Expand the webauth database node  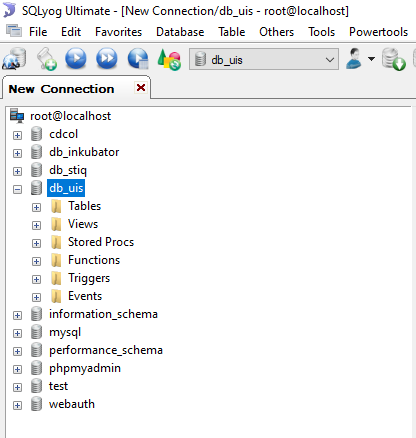pos(17,405)
